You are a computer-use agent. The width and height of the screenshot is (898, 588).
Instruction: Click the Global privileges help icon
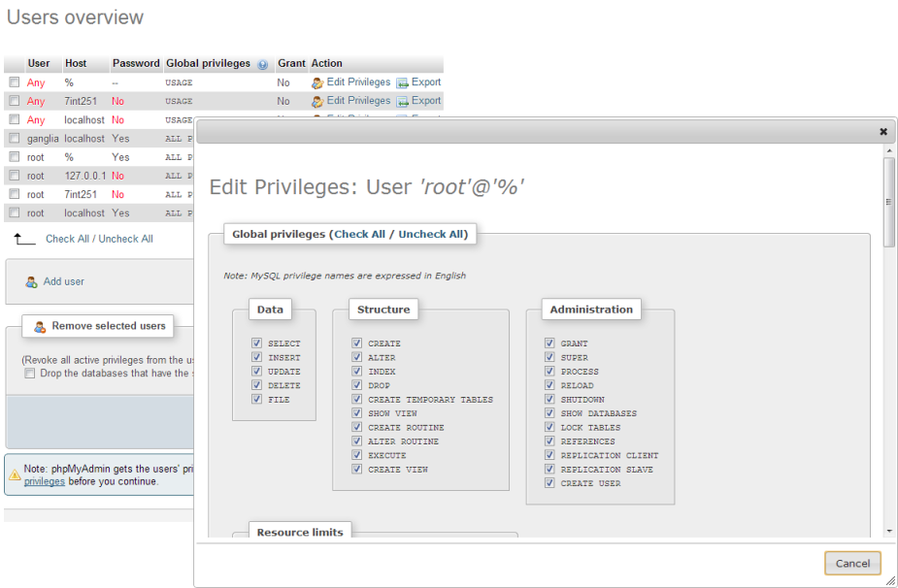pos(263,65)
